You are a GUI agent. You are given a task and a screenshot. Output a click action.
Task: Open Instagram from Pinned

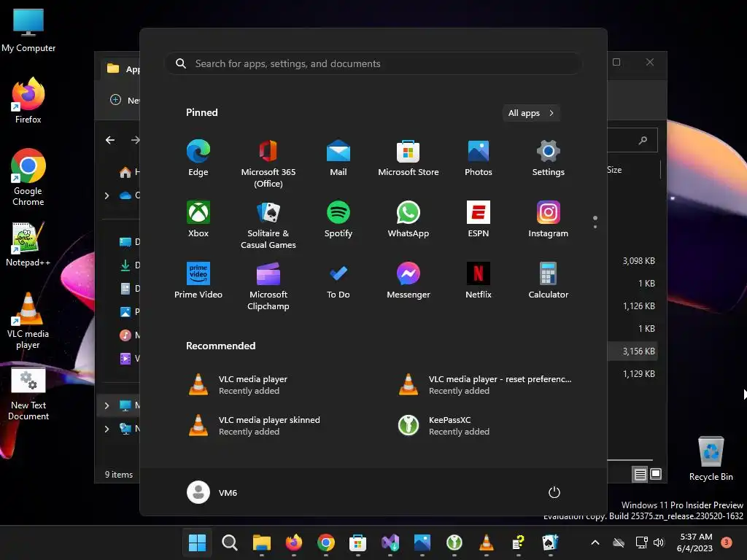pyautogui.click(x=549, y=219)
